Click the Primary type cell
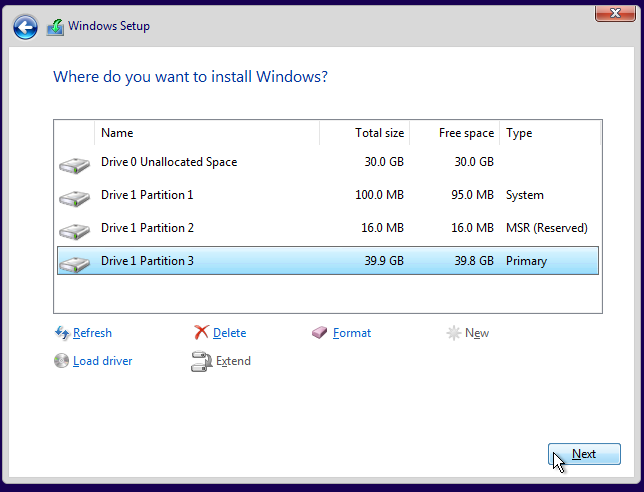The width and height of the screenshot is (644, 492). 526,261
